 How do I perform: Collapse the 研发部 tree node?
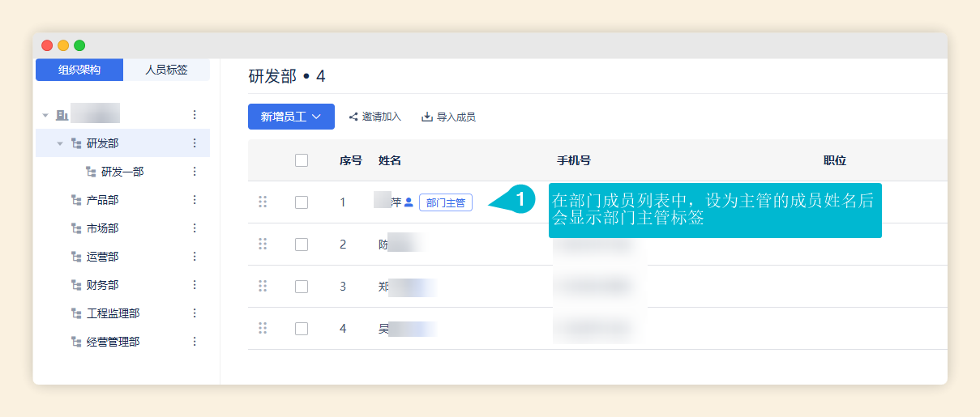(60, 143)
